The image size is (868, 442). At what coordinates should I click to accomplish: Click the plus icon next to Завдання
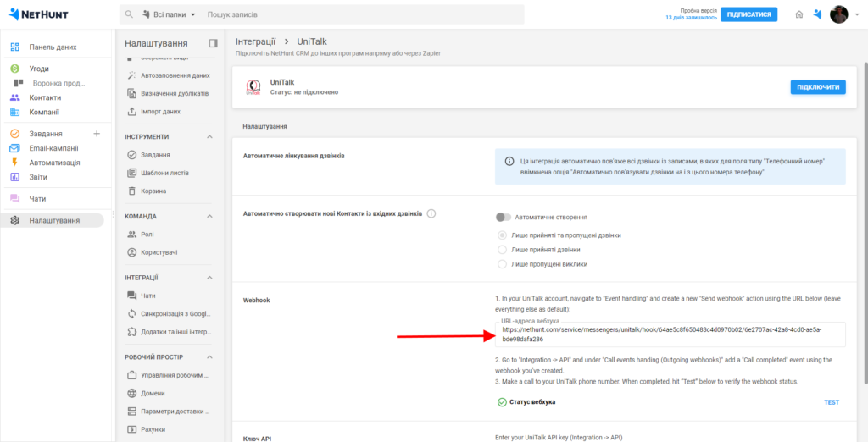pyautogui.click(x=96, y=134)
